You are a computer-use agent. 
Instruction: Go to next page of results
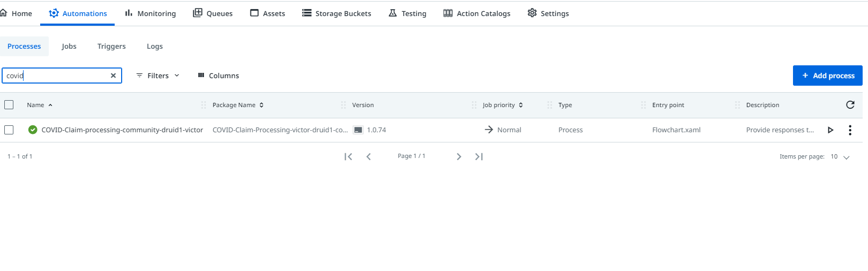(459, 156)
